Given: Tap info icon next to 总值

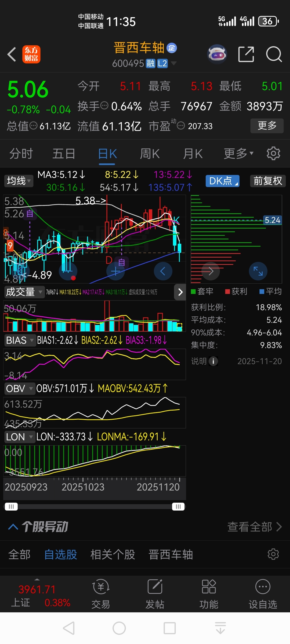Looking at the screenshot, I should (x=33, y=126).
